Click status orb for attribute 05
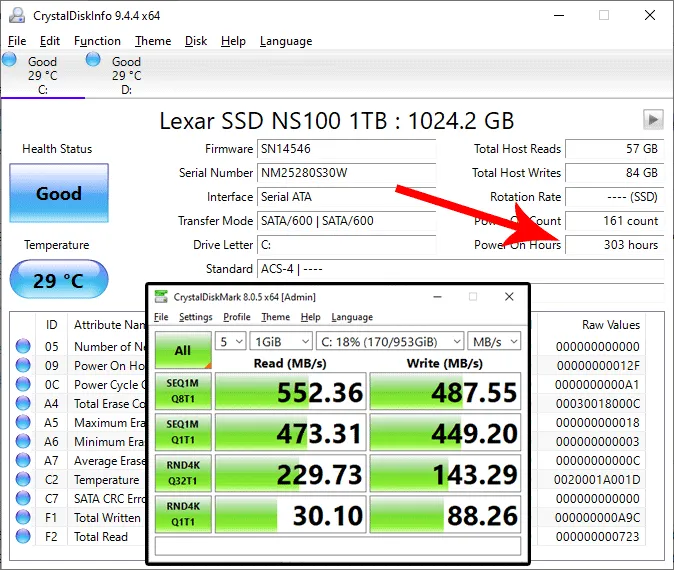 [23, 346]
